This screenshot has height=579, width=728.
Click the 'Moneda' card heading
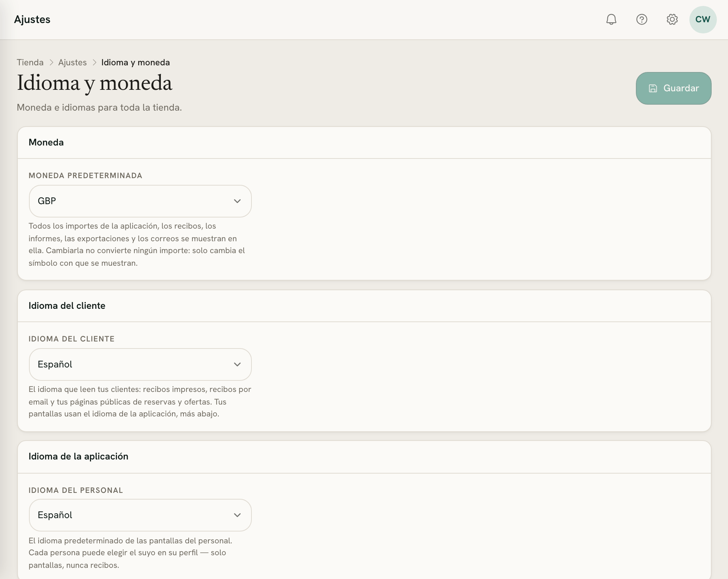(x=46, y=143)
